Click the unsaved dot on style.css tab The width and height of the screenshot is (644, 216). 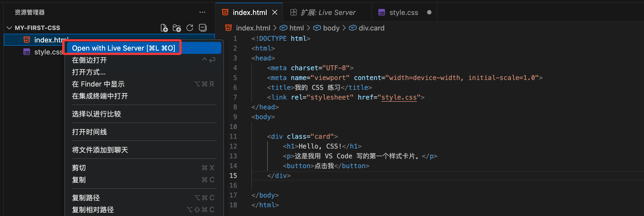[x=429, y=13]
